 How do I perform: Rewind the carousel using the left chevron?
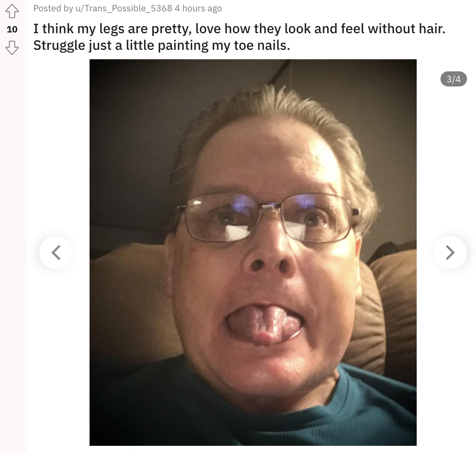click(x=56, y=252)
